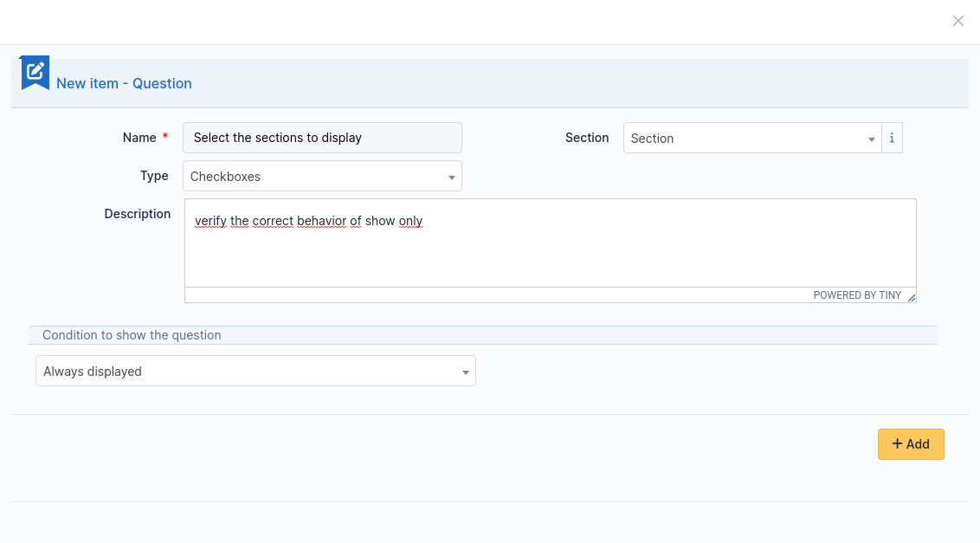Image resolution: width=980 pixels, height=543 pixels.
Task: Click the Add button
Action: click(911, 443)
